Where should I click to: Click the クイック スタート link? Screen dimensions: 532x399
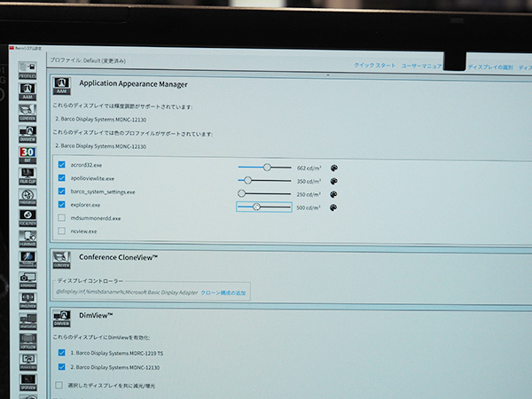375,66
